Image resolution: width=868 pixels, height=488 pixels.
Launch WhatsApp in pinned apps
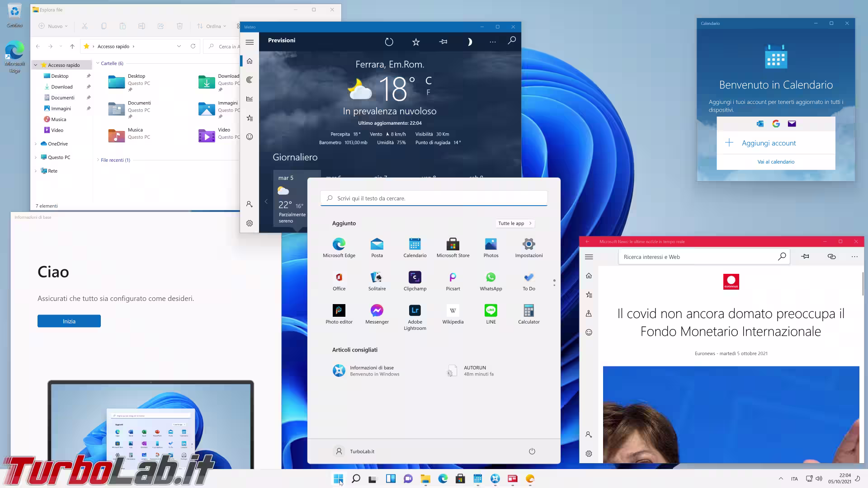tap(491, 281)
